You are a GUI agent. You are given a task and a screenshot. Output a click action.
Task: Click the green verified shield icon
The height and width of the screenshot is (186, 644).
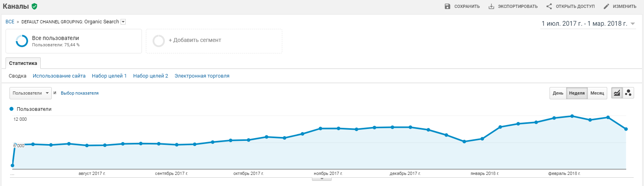[34, 6]
